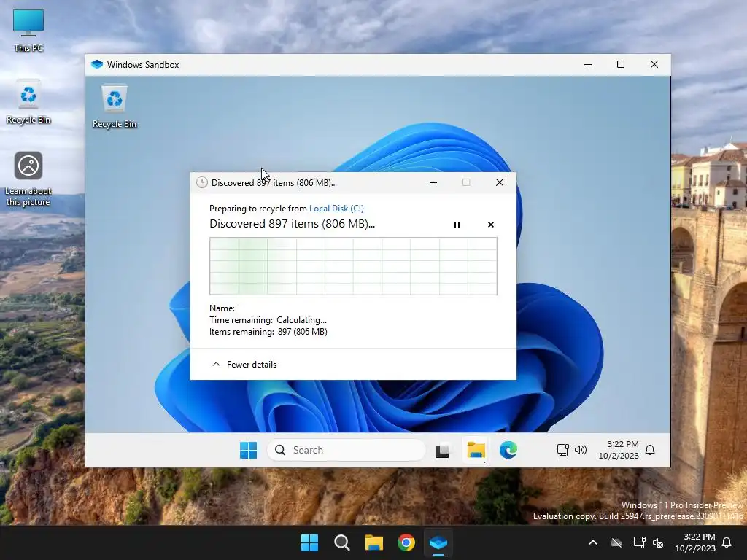Close the Windows Sandbox window
Image resolution: width=747 pixels, height=560 pixels.
[x=654, y=64]
